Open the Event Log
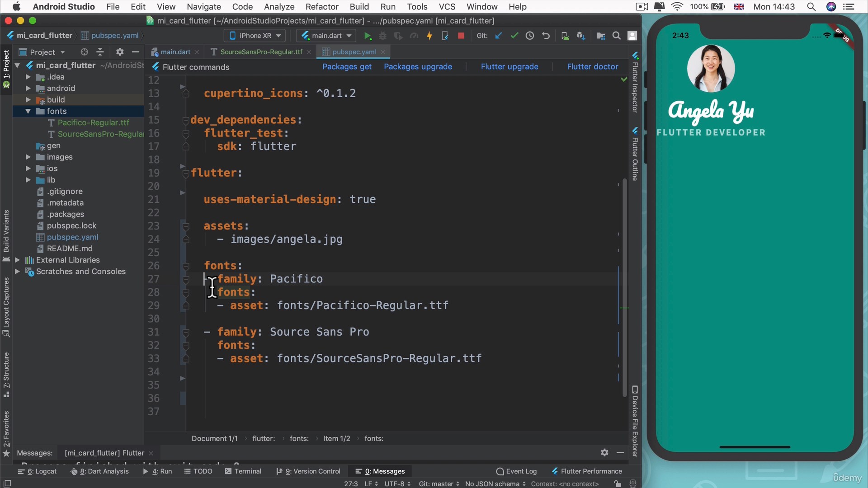The height and width of the screenshot is (488, 868). [x=516, y=471]
